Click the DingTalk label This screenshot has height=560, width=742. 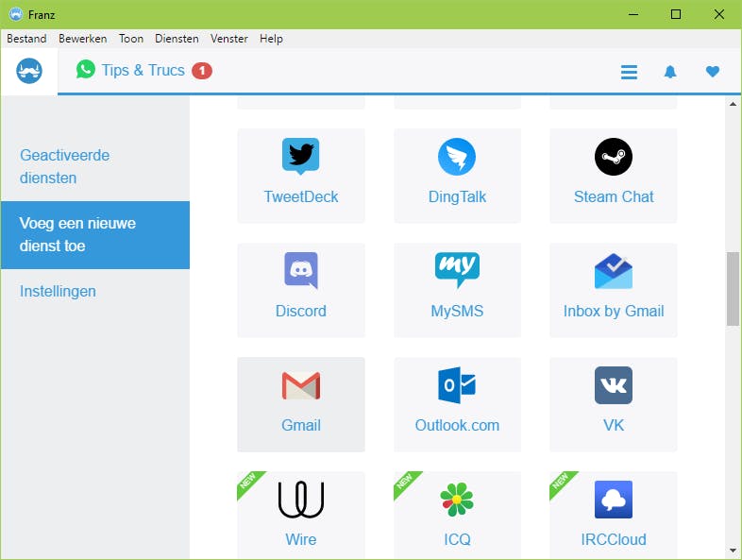tap(457, 196)
